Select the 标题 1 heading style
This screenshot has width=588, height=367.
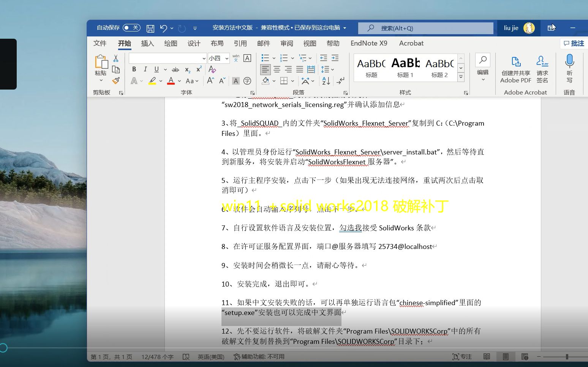405,68
